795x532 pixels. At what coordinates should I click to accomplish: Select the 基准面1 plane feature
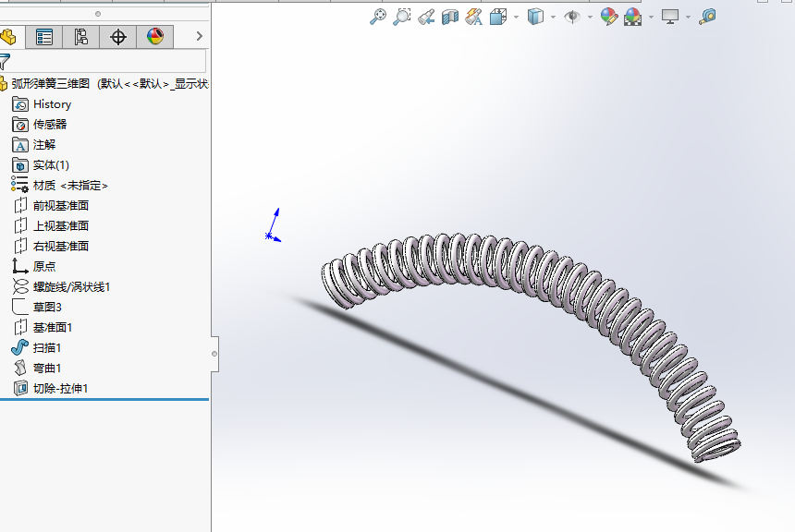pos(43,327)
